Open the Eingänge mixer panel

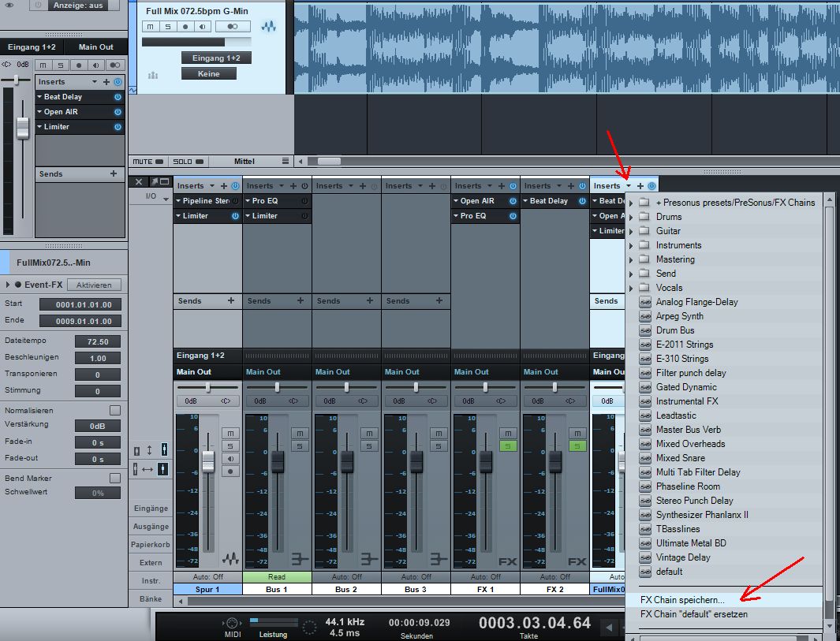click(x=151, y=509)
